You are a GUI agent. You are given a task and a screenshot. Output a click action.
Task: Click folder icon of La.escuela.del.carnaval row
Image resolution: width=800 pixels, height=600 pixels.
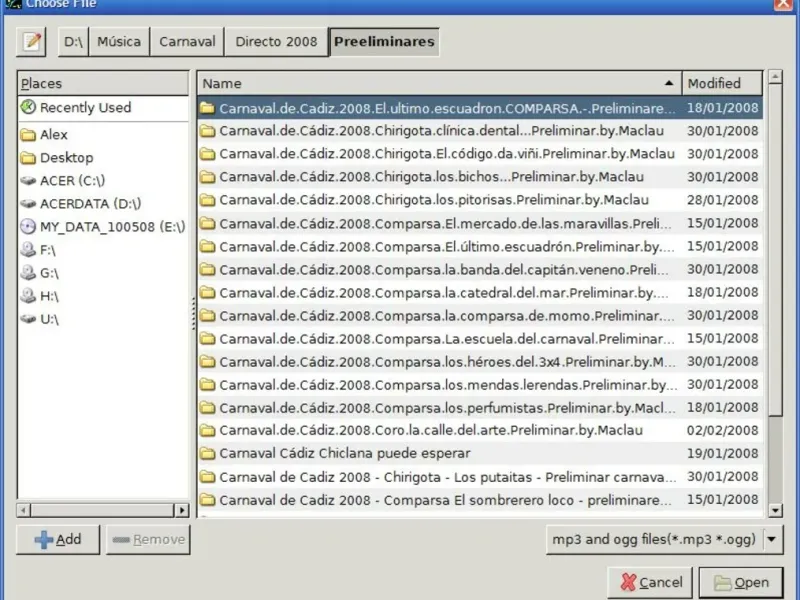pyautogui.click(x=207, y=338)
